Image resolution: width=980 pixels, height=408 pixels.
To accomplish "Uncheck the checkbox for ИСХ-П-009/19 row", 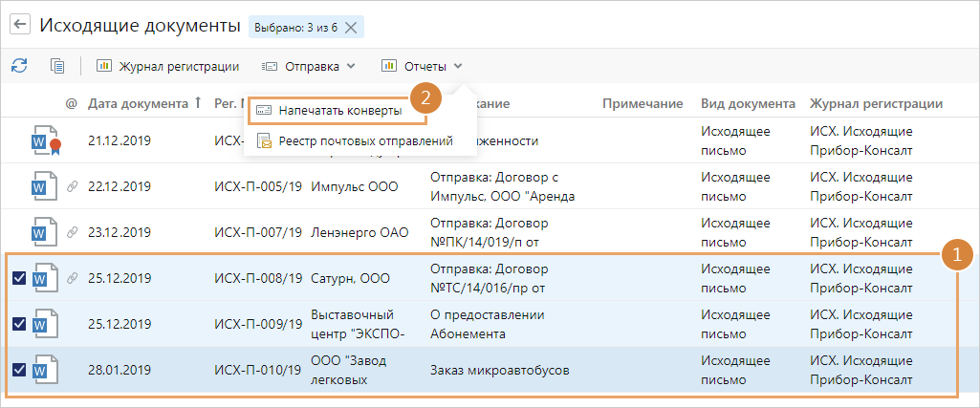I will tap(19, 324).
